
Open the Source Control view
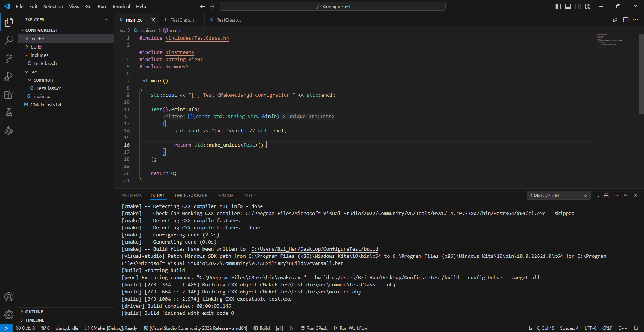[x=9, y=58]
